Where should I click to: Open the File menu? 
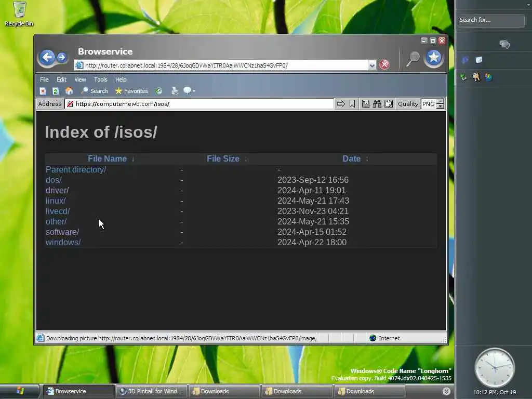tap(44, 79)
